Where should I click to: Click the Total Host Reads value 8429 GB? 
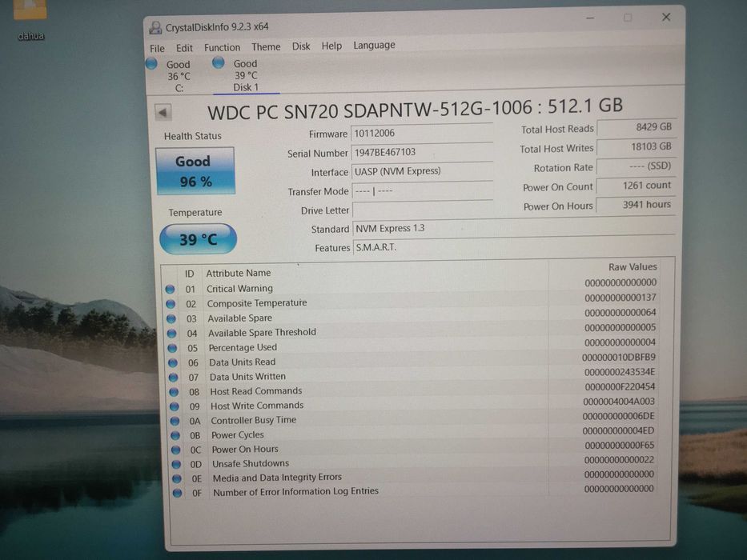pyautogui.click(x=637, y=127)
